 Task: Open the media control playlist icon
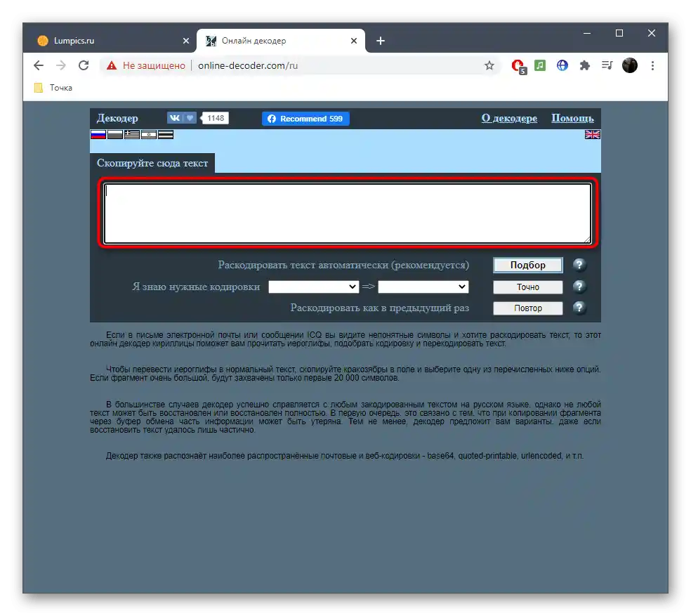607,66
